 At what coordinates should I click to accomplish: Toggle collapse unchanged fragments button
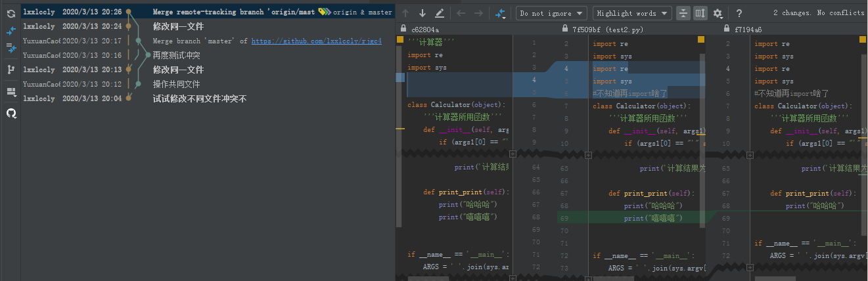click(x=683, y=13)
